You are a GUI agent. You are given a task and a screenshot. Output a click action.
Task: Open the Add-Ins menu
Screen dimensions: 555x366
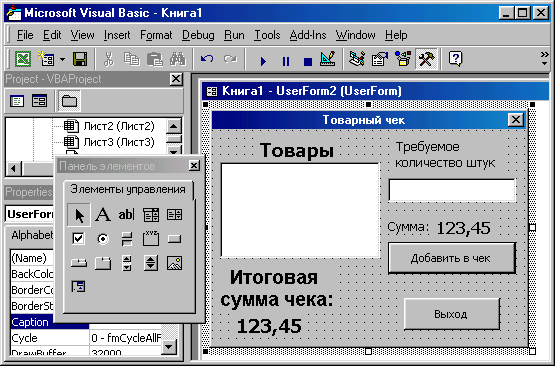pyautogui.click(x=308, y=35)
